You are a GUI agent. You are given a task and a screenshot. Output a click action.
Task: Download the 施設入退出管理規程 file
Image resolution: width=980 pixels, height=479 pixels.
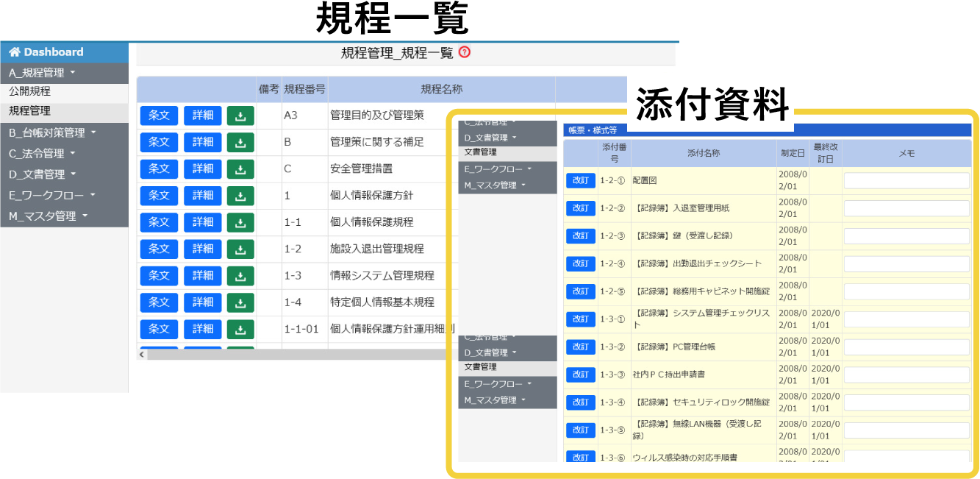coord(240,249)
